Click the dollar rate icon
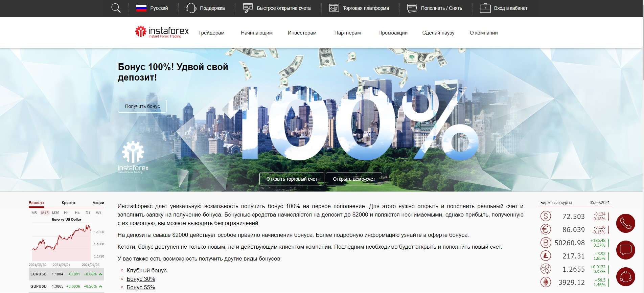The width and height of the screenshot is (644, 293). (546, 216)
